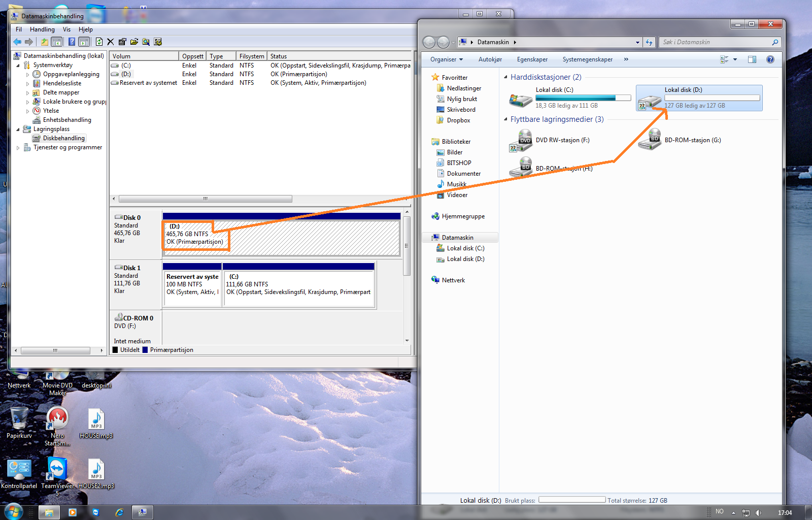Click Autokjør in Explorer command bar
Image resolution: width=812 pixels, height=520 pixels.
click(x=490, y=59)
